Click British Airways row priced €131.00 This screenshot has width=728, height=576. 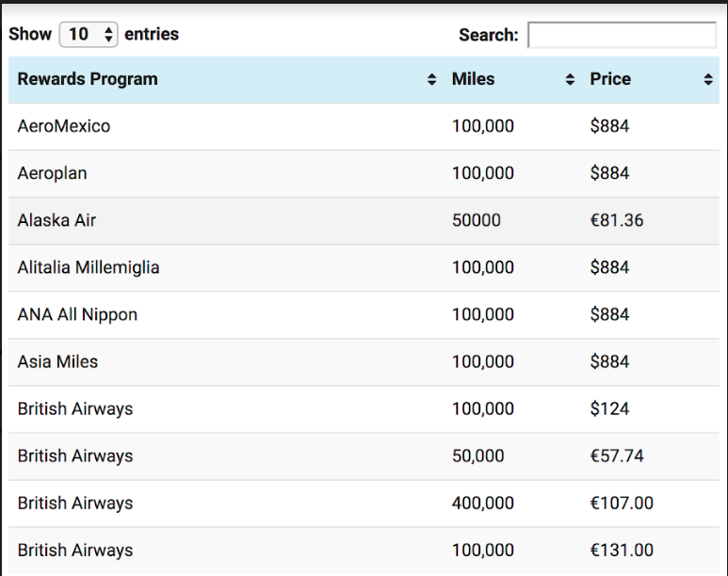pyautogui.click(x=364, y=551)
